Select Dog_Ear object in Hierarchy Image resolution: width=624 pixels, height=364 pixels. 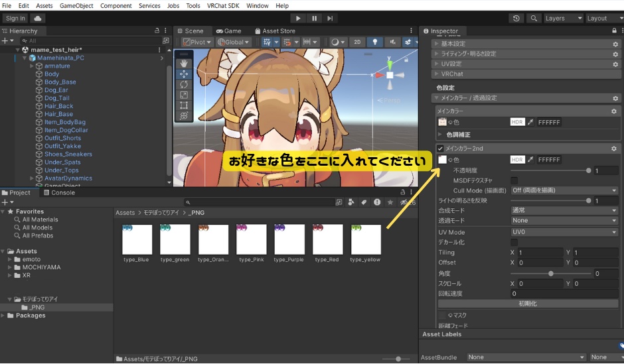(56, 90)
